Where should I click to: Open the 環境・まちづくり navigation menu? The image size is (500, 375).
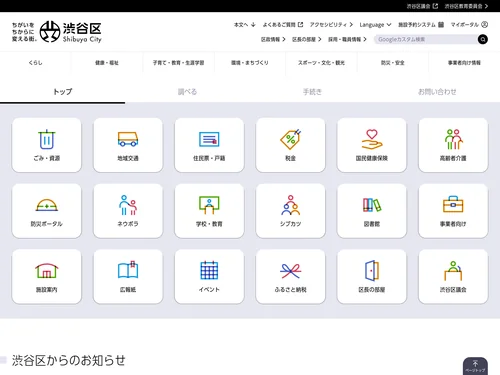click(250, 63)
